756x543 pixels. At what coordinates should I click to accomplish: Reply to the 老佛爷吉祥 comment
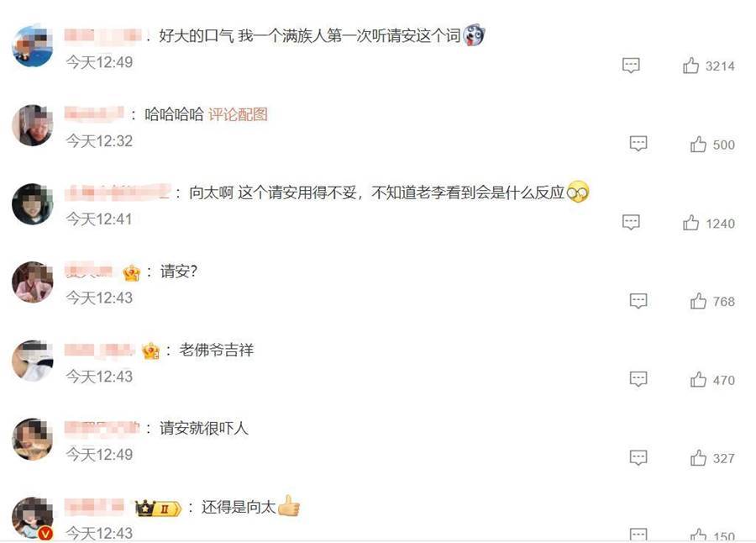point(638,379)
